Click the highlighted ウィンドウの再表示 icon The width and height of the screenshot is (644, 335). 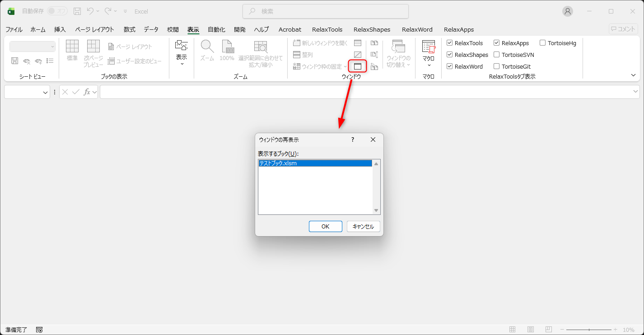(358, 66)
